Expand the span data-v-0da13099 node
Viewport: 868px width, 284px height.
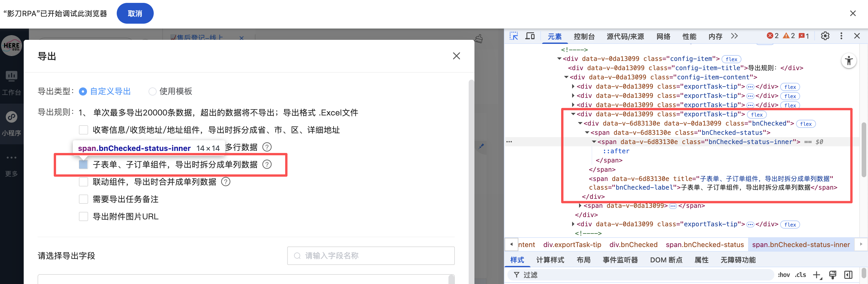click(x=580, y=205)
